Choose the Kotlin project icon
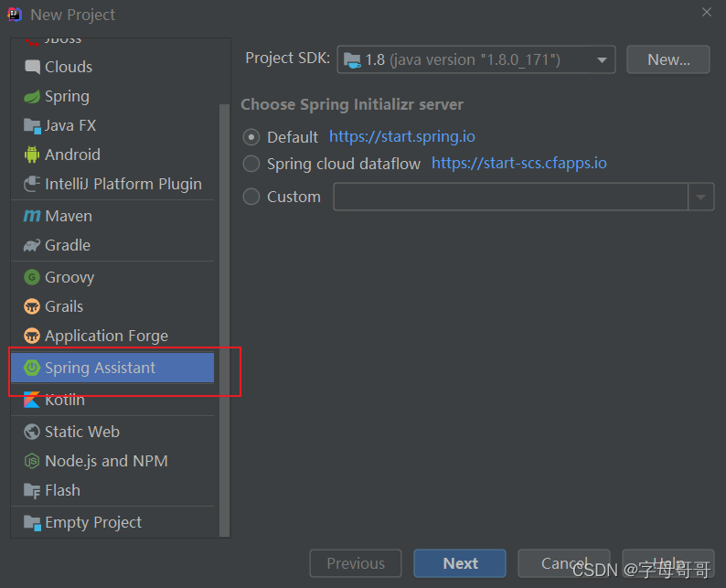 point(32,401)
